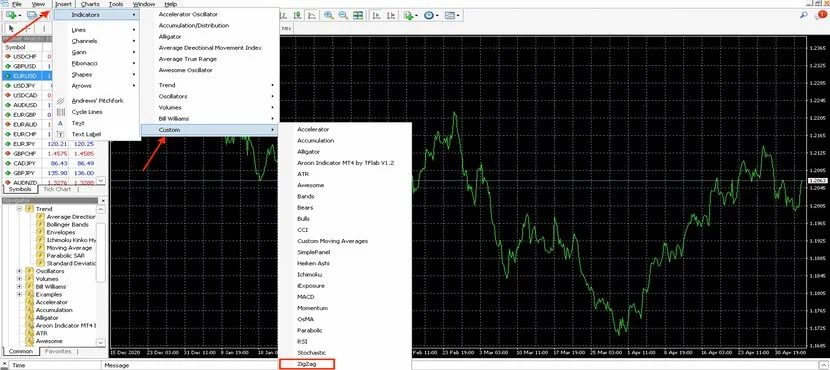This screenshot has height=370, width=830.
Task: Close the Navigator panel with its X
Action: click(x=104, y=201)
